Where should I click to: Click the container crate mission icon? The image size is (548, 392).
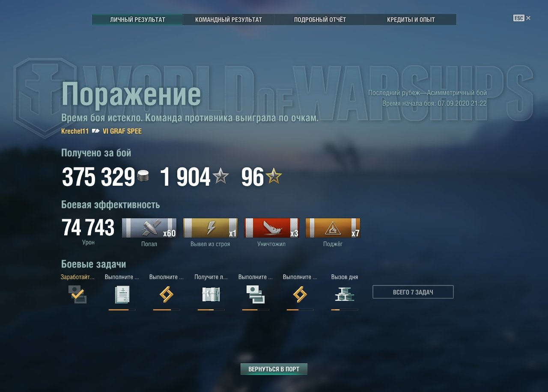point(211,294)
